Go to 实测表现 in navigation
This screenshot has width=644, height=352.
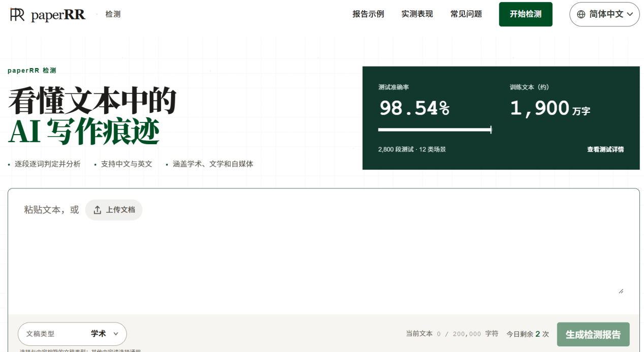click(417, 14)
